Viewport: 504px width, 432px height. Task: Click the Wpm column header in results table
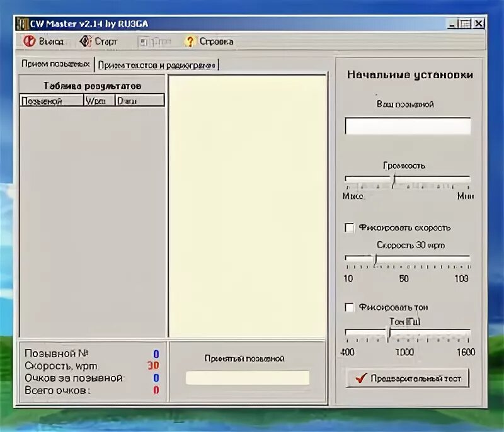[x=99, y=101]
